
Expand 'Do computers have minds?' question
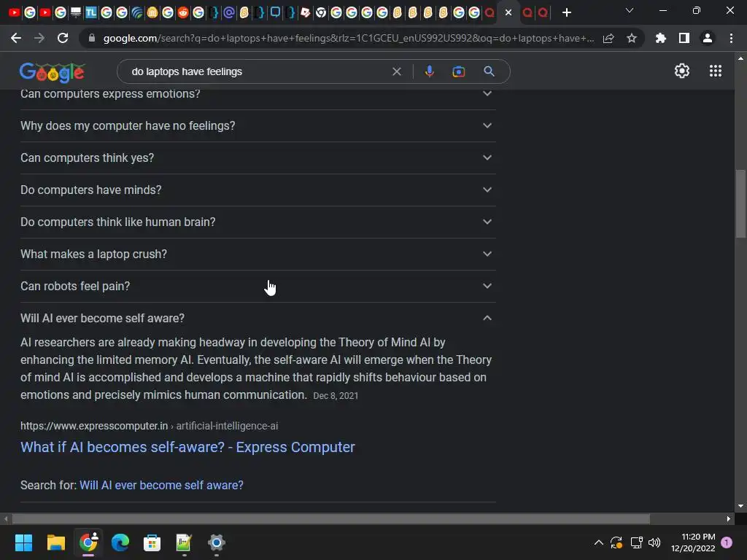pyautogui.click(x=258, y=190)
